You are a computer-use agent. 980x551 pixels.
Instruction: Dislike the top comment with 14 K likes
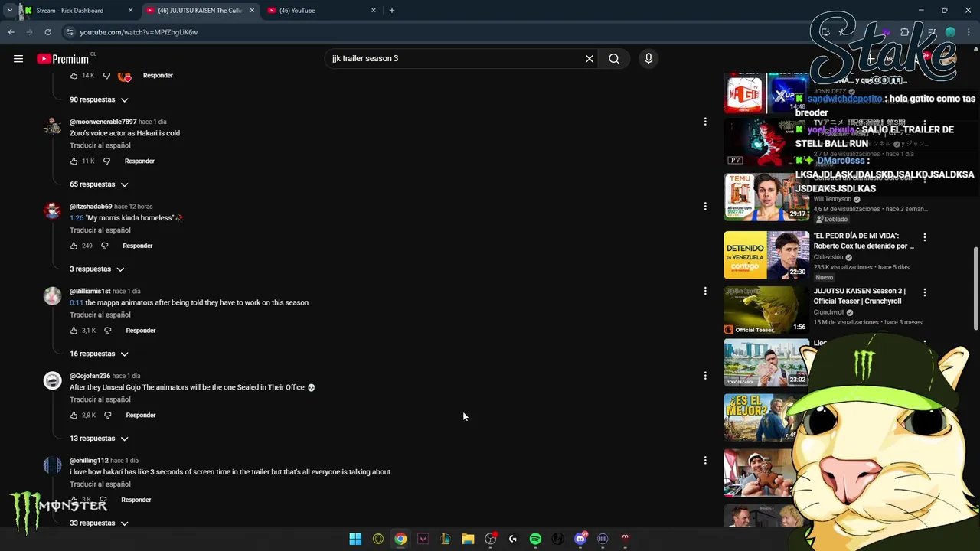click(x=106, y=75)
